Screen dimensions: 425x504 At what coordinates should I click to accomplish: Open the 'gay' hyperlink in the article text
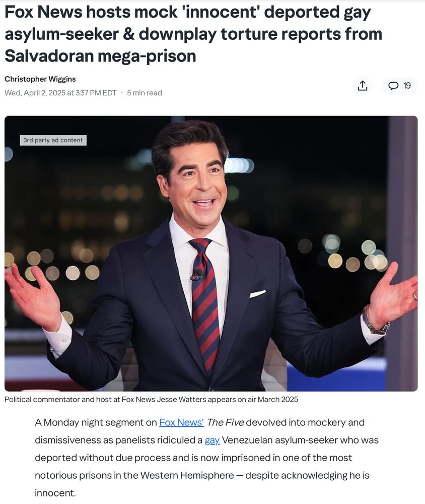pos(212,439)
